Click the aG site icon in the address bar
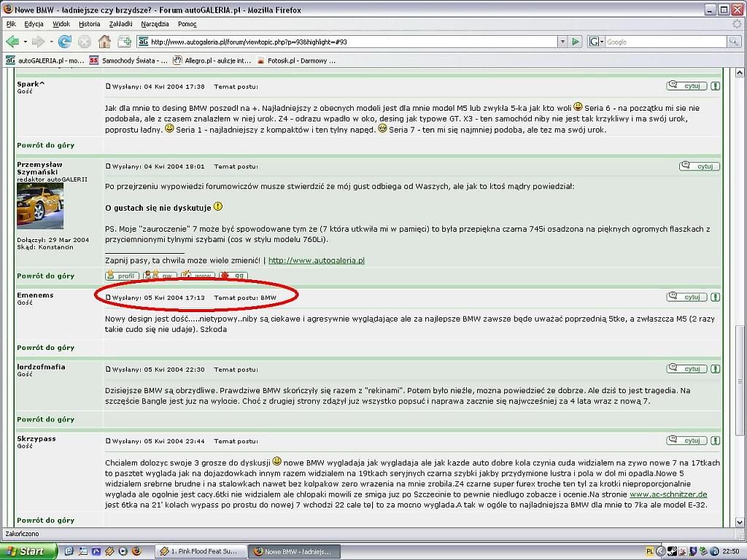Screen dimensions: 747x560 143,42
